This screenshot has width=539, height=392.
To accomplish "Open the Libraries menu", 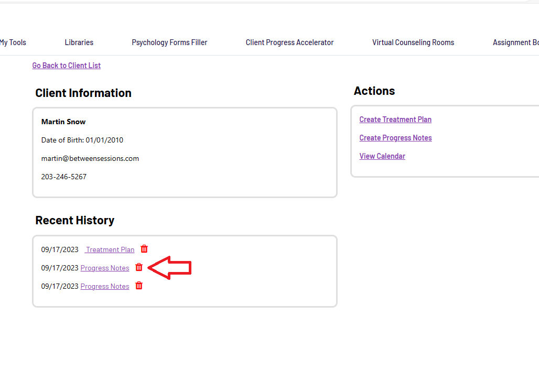I will coord(79,42).
